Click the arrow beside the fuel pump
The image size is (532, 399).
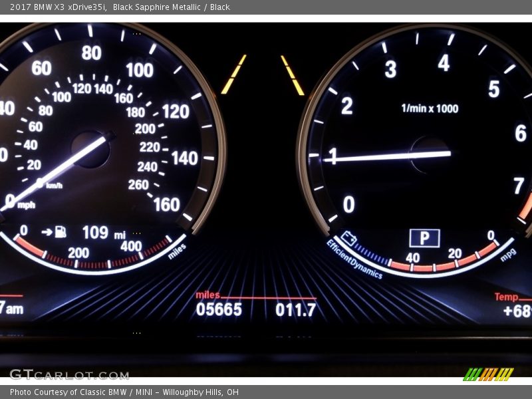[x=47, y=232]
